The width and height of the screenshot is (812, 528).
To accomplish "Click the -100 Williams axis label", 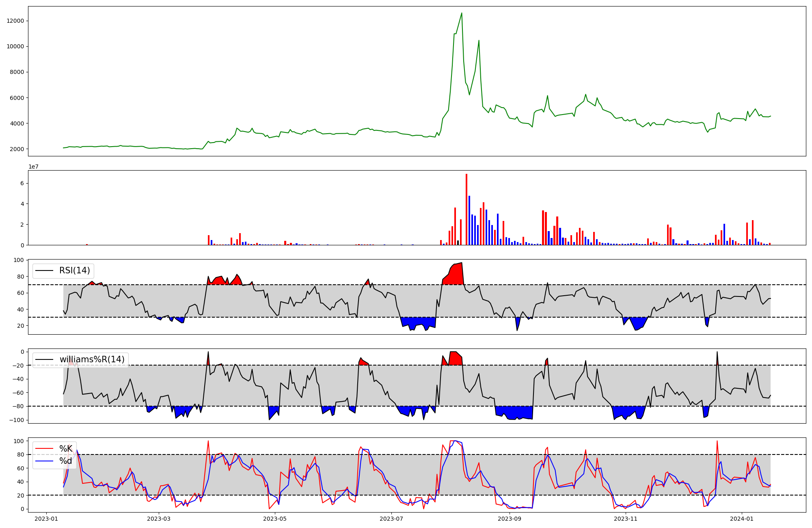I will point(17,420).
